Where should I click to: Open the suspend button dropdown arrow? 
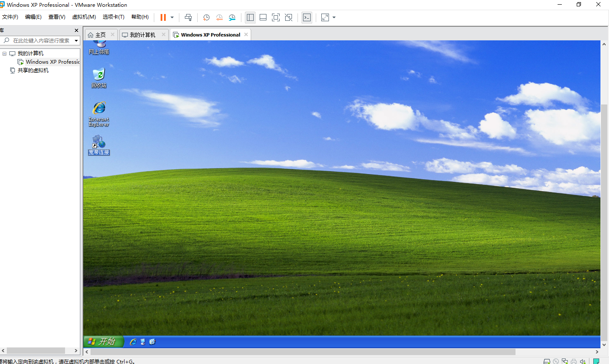172,17
